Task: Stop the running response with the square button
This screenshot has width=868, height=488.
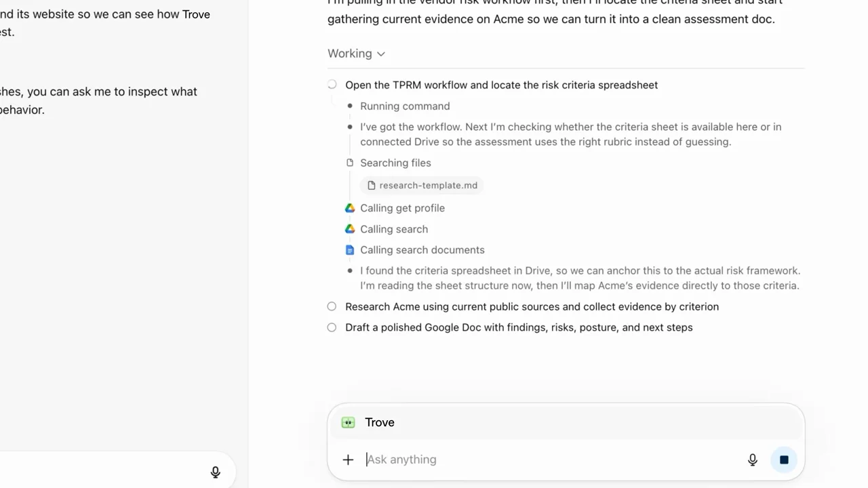Action: (x=784, y=460)
